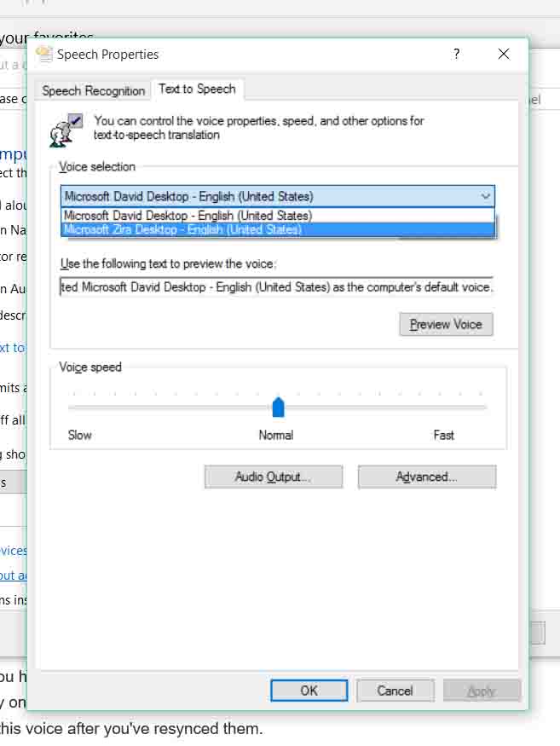Switch to the Speech Recognition tab

93,90
